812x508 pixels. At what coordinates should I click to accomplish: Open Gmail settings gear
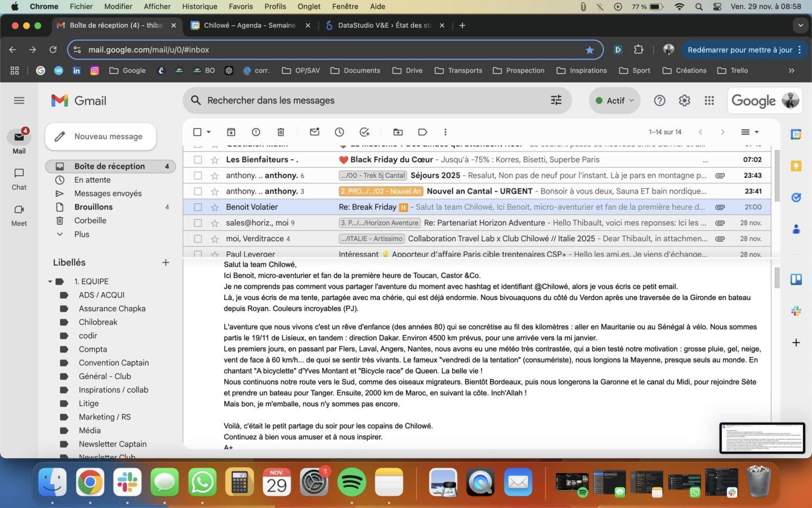685,101
